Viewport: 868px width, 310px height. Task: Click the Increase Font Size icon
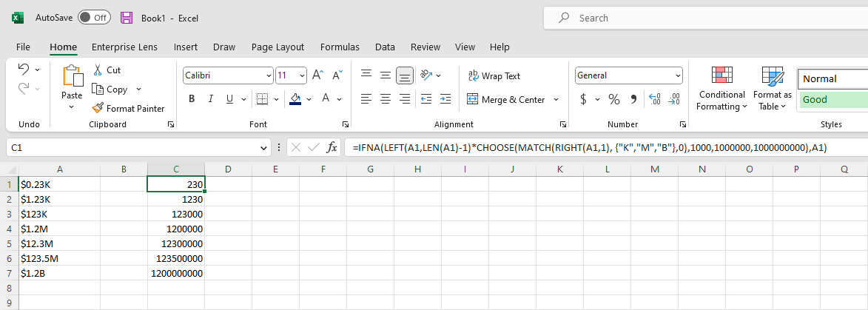click(x=317, y=75)
